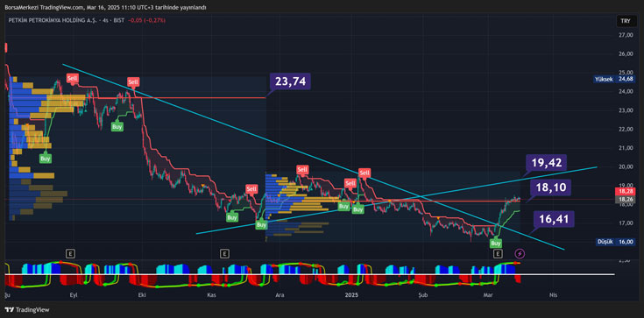Click the purple lightning bolt event icon

[x=520, y=253]
